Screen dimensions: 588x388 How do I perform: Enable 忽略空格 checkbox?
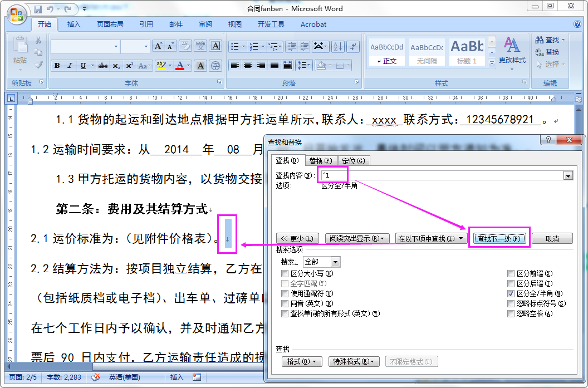[511, 313]
